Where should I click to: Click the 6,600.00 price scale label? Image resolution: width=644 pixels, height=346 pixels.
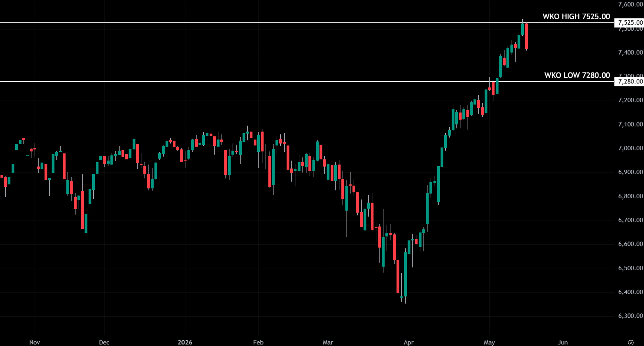pyautogui.click(x=630, y=244)
